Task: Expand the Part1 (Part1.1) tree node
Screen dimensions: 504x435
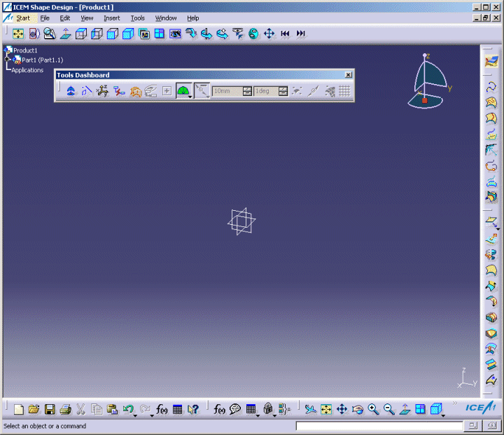Action: click(7, 60)
